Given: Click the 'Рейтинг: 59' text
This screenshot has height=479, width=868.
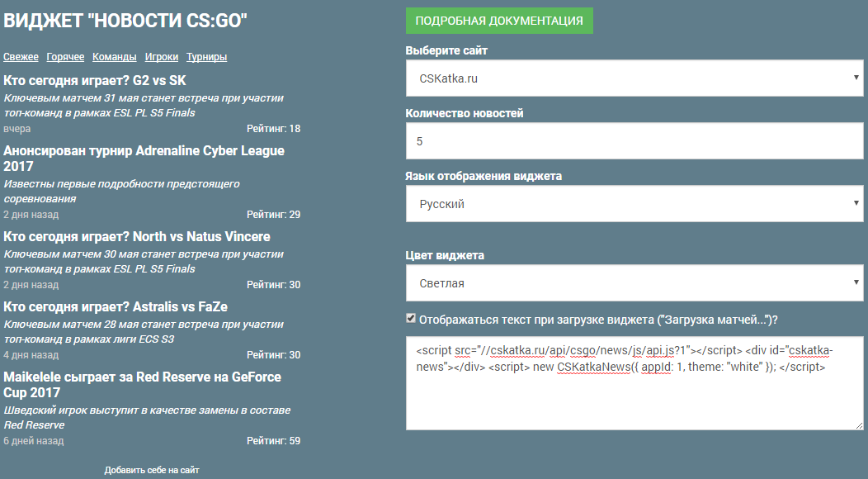Looking at the screenshot, I should (273, 441).
